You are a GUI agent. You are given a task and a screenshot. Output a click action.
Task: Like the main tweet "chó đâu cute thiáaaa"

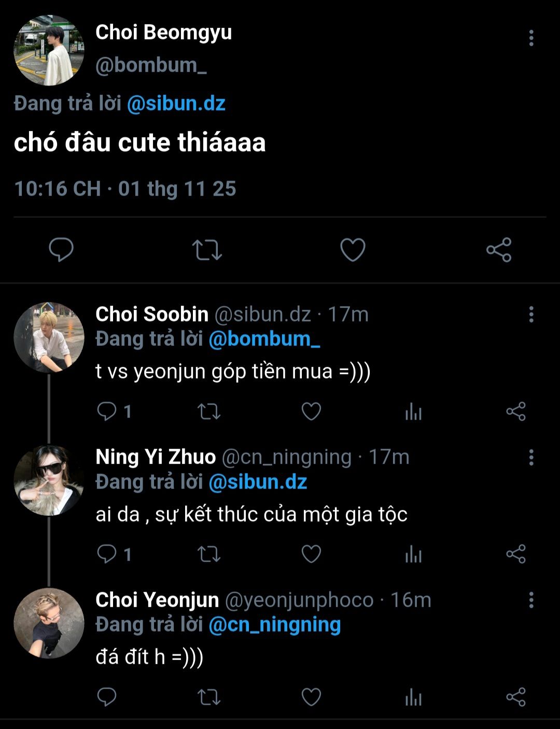[353, 250]
